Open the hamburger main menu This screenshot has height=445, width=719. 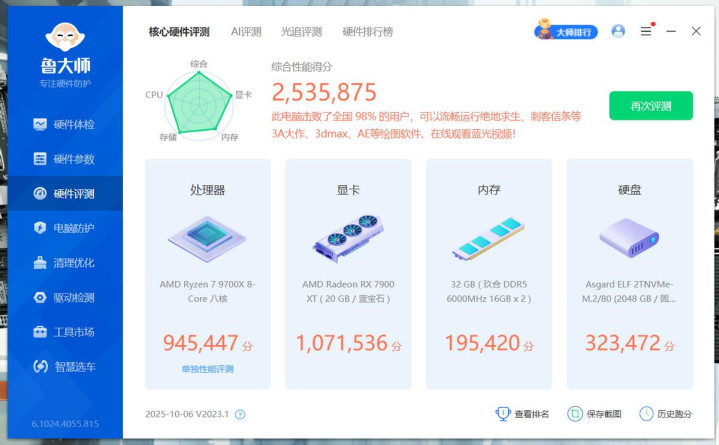coord(646,31)
